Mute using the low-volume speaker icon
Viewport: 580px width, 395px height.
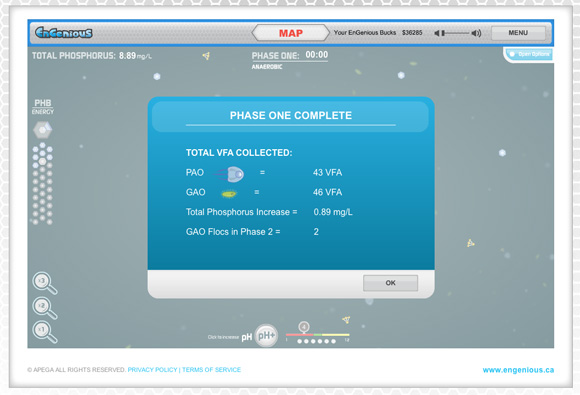tap(436, 33)
